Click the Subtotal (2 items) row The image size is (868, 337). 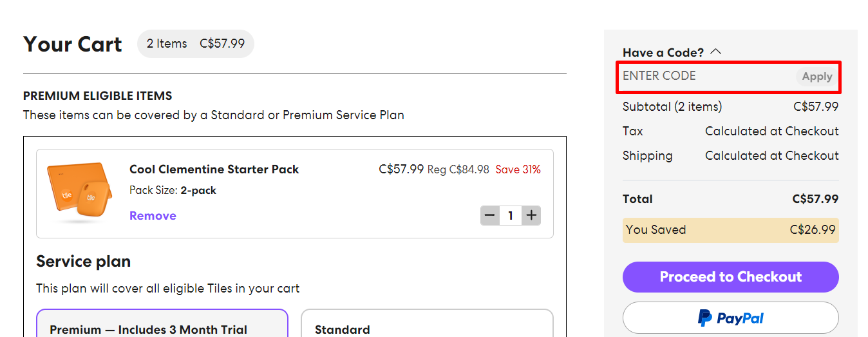(730, 107)
